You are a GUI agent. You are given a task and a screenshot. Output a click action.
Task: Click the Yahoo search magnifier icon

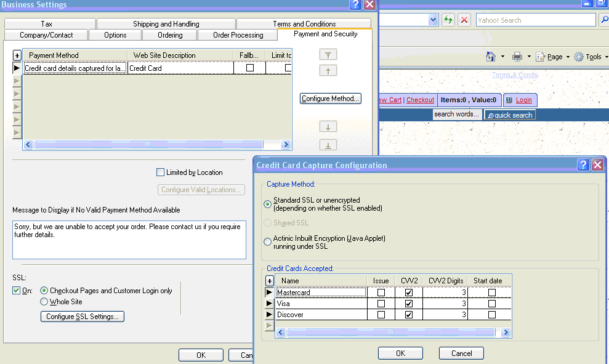[603, 20]
